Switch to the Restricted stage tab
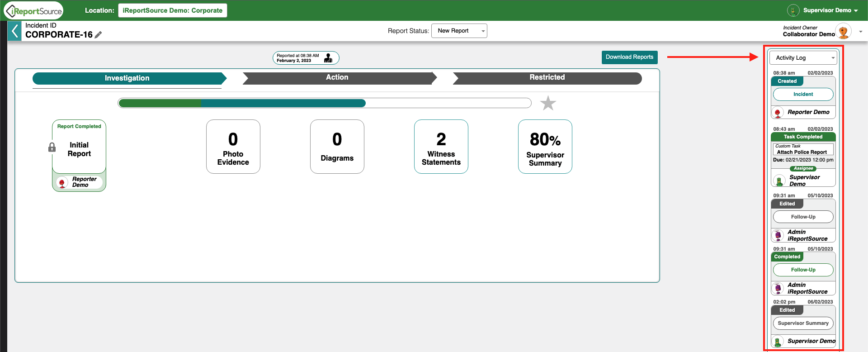This screenshot has height=352, width=868. [x=547, y=78]
